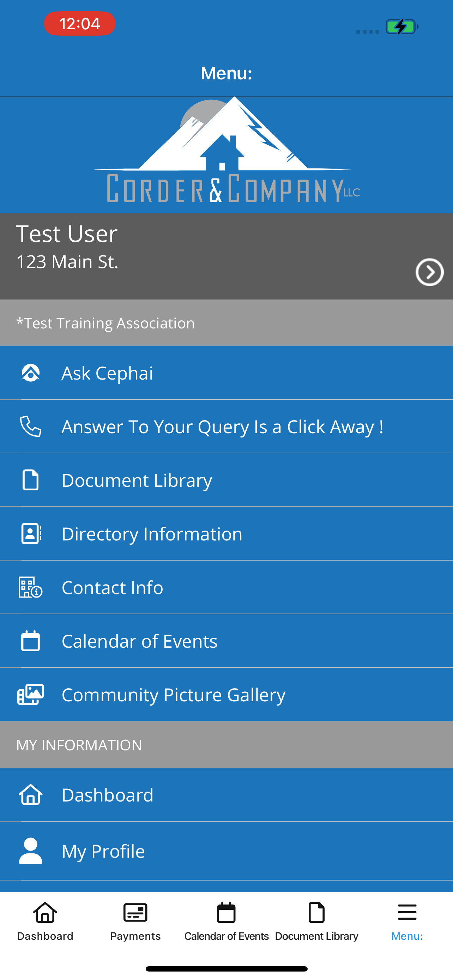453x980 pixels.
Task: Open the Dashboard row under MY INFORMATION
Action: click(x=226, y=795)
